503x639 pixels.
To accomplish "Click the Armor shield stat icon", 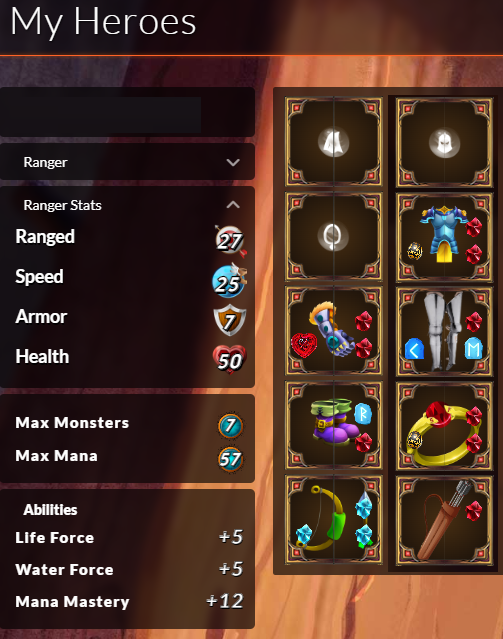I will click(x=229, y=320).
